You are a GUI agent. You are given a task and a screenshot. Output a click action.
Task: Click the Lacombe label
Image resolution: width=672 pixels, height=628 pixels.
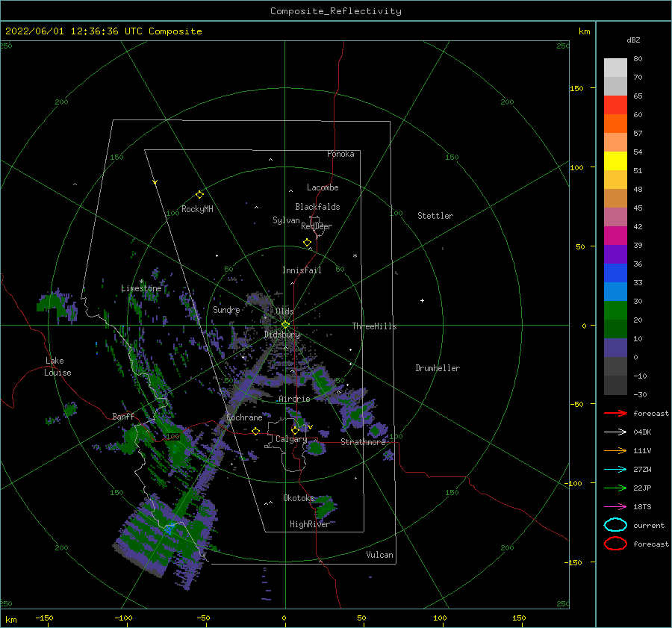323,187
